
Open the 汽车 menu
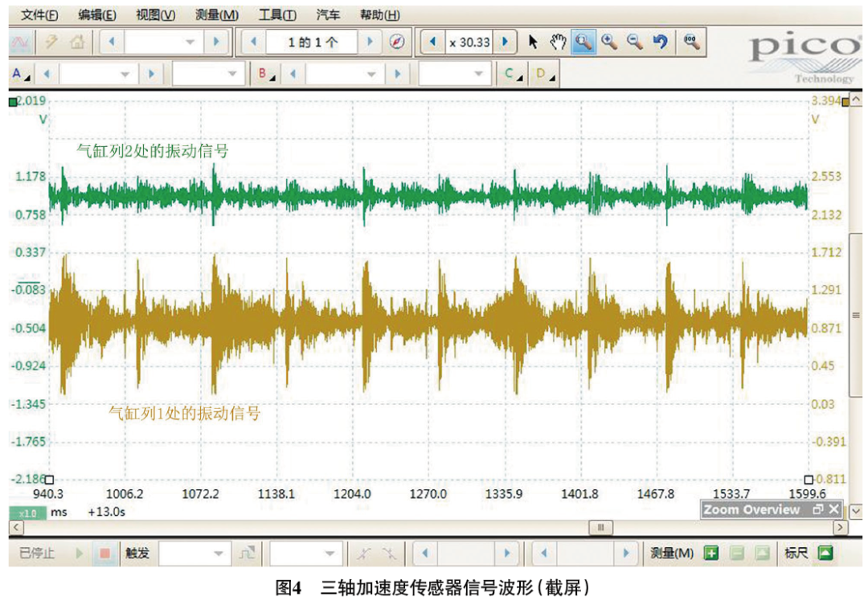pyautogui.click(x=328, y=15)
